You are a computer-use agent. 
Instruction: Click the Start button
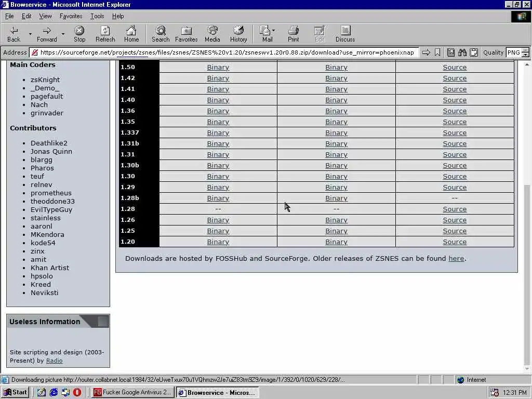[15, 392]
